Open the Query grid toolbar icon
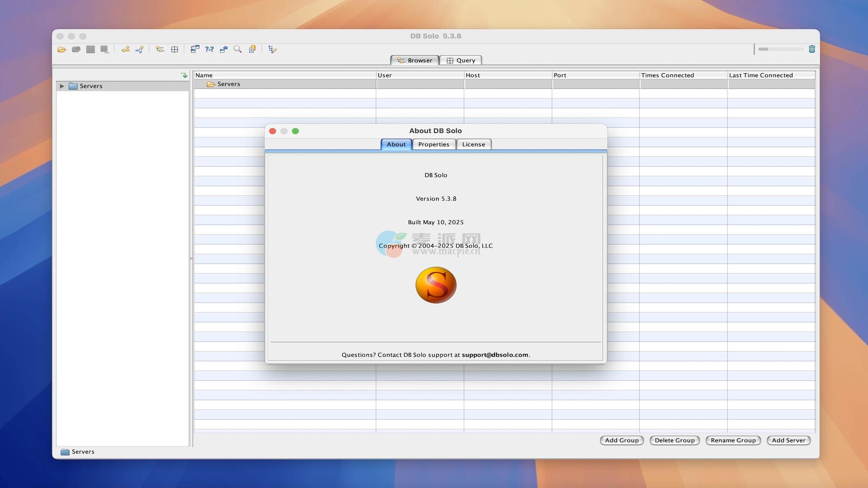 [x=175, y=49]
